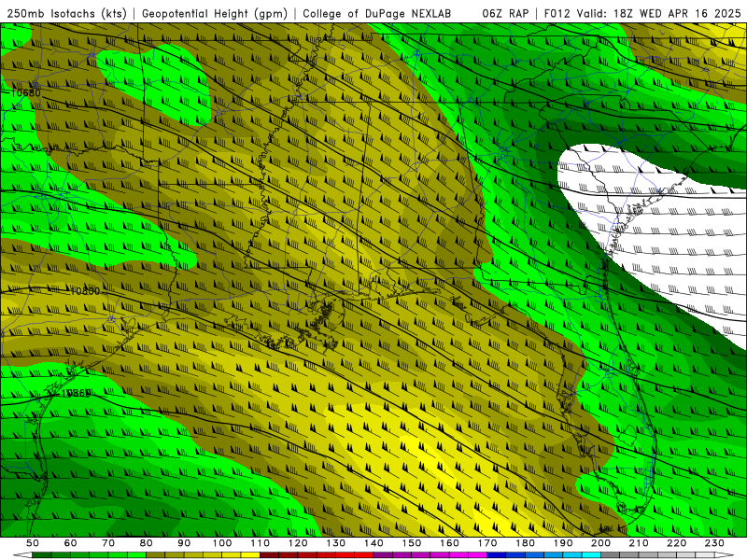Click the dark red swatch right of 110

pyautogui.click(x=270, y=555)
